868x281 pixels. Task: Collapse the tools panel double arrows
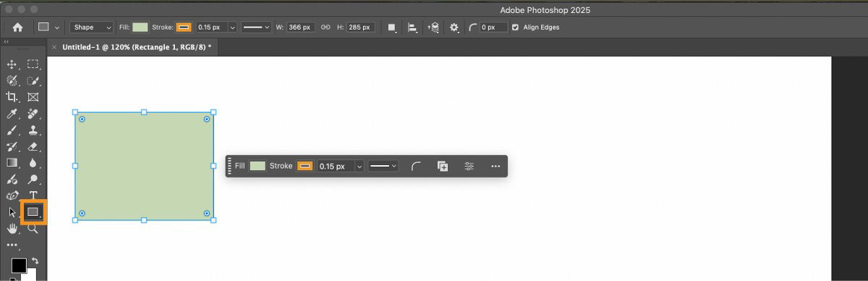7,42
